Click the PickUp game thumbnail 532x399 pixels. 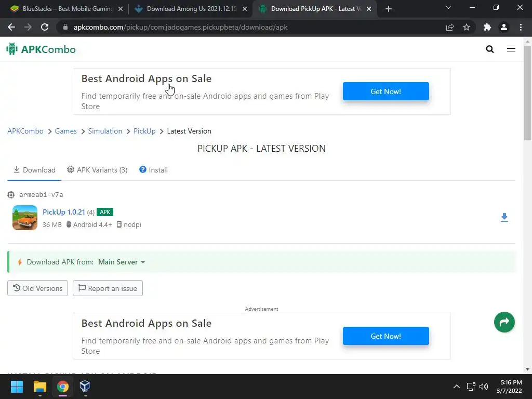pos(25,218)
